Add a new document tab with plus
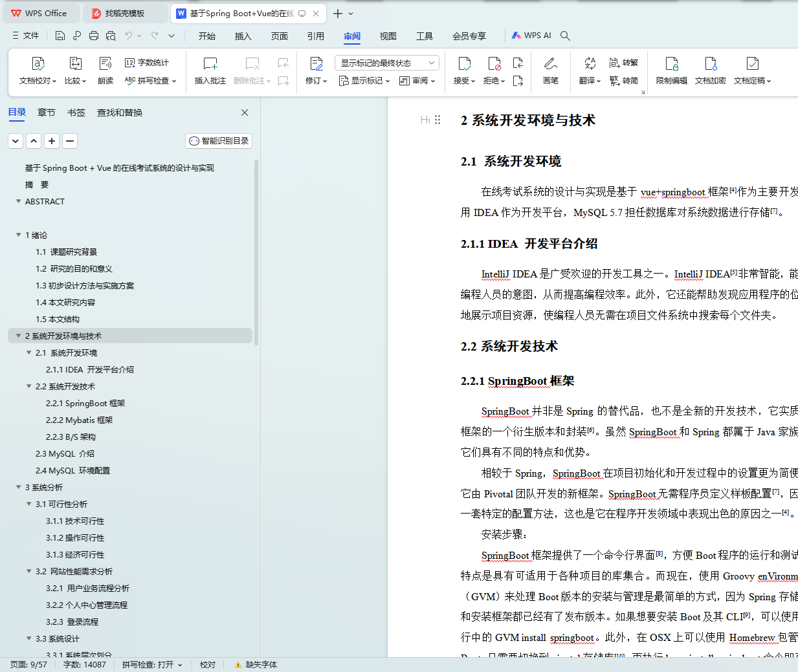Image resolution: width=798 pixels, height=672 pixels. [338, 14]
